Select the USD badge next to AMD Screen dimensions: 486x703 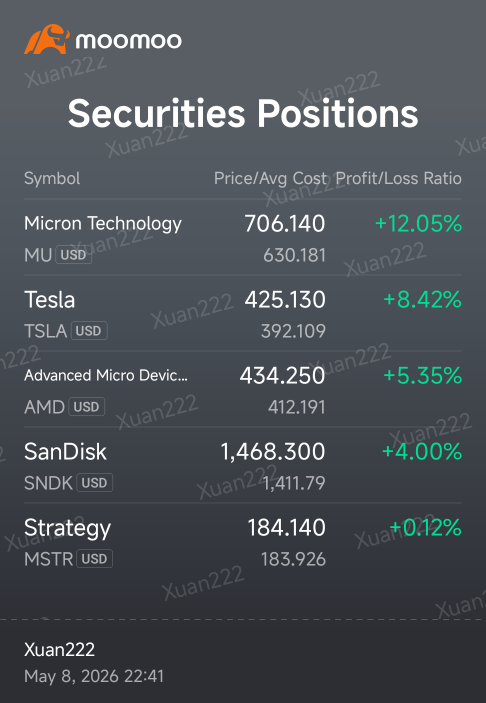pyautogui.click(x=86, y=407)
